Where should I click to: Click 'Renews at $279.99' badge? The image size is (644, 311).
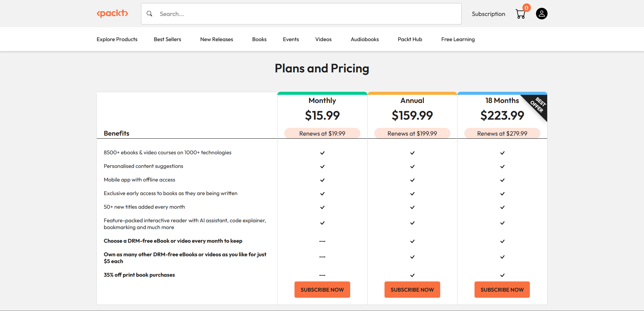click(x=502, y=134)
